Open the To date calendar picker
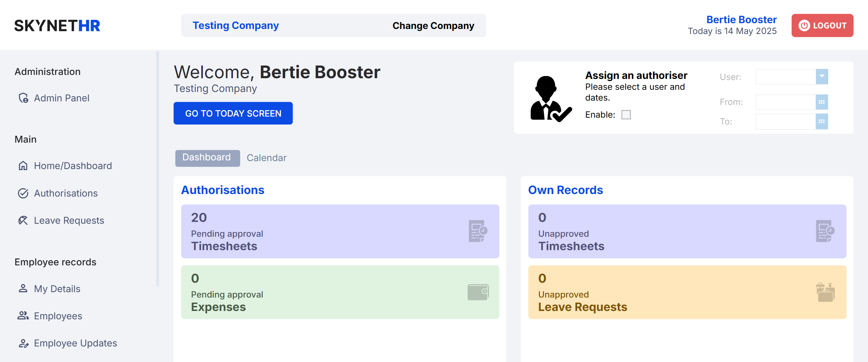Screen dimensions: 868x362 (822, 122)
